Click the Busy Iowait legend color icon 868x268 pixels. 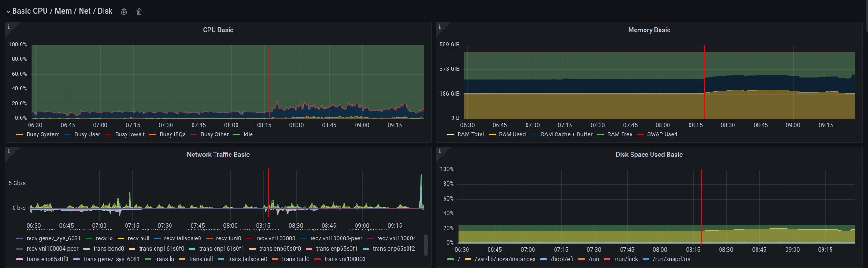pos(108,134)
